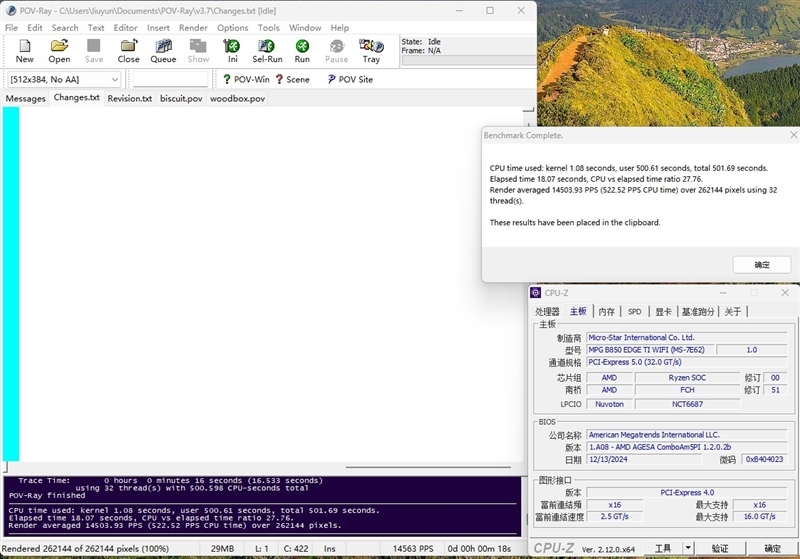This screenshot has width=800, height=559.
Task: Select the SPD tab in CPU-Z
Action: (x=634, y=312)
